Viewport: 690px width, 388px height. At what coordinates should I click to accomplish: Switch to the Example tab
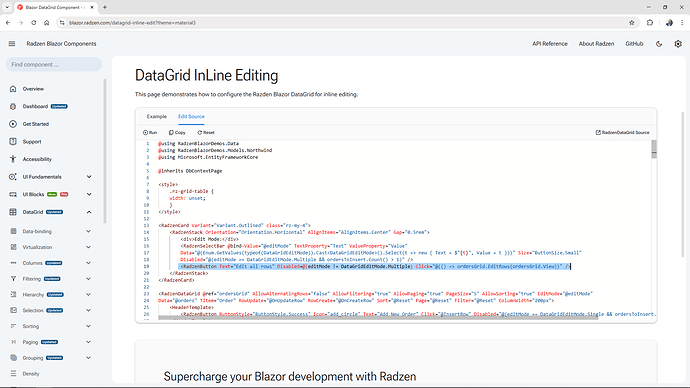(x=157, y=117)
